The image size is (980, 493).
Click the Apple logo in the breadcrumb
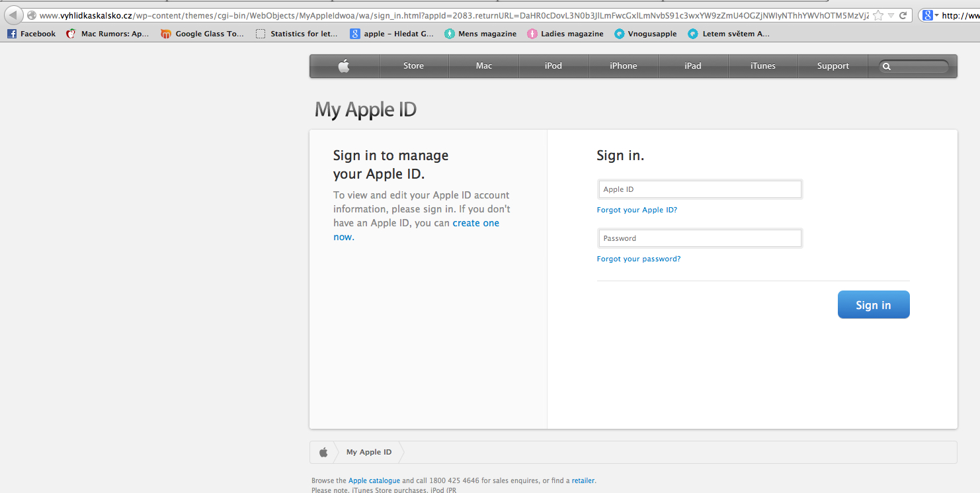pos(323,452)
